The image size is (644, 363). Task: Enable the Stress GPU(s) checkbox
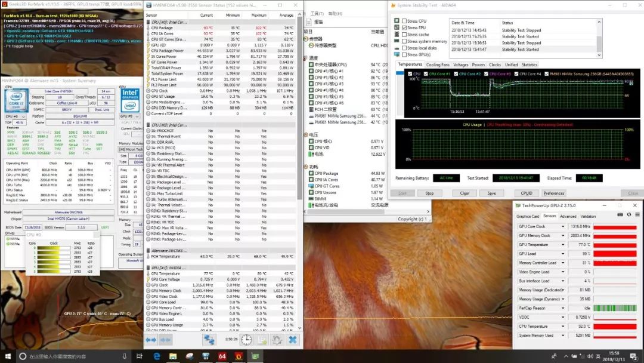point(404,54)
